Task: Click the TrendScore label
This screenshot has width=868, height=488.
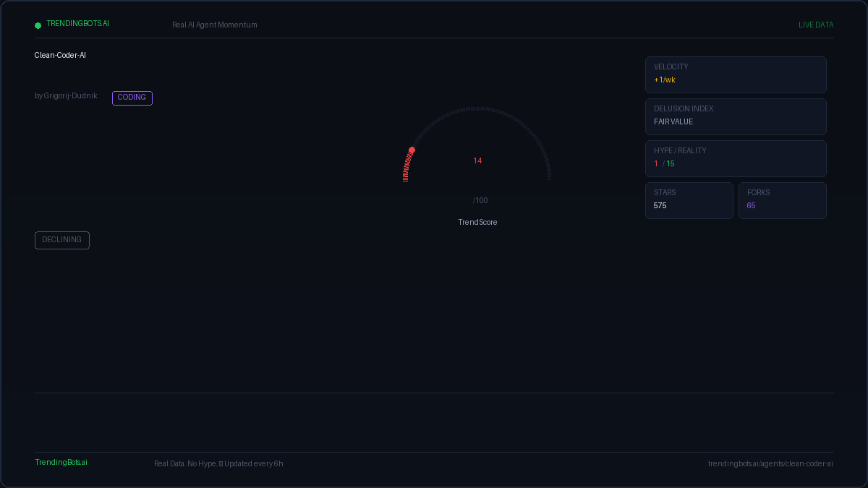Action: [x=477, y=222]
